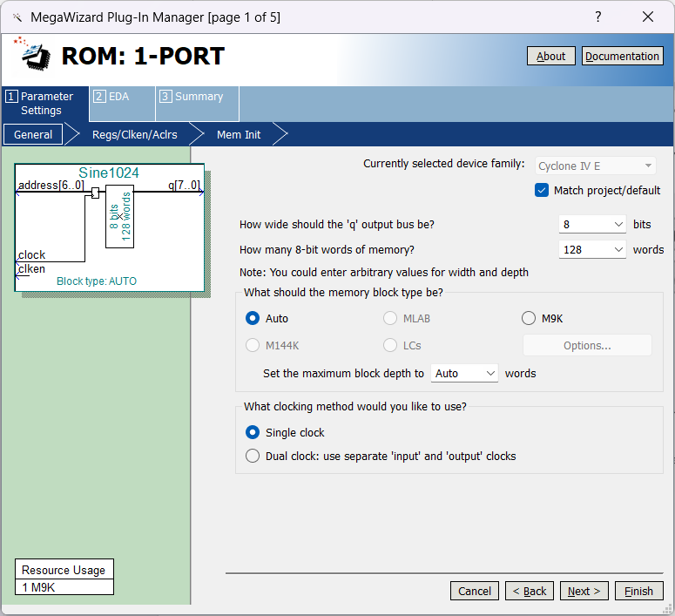Click the ROM chip wizard icon

tap(33, 55)
